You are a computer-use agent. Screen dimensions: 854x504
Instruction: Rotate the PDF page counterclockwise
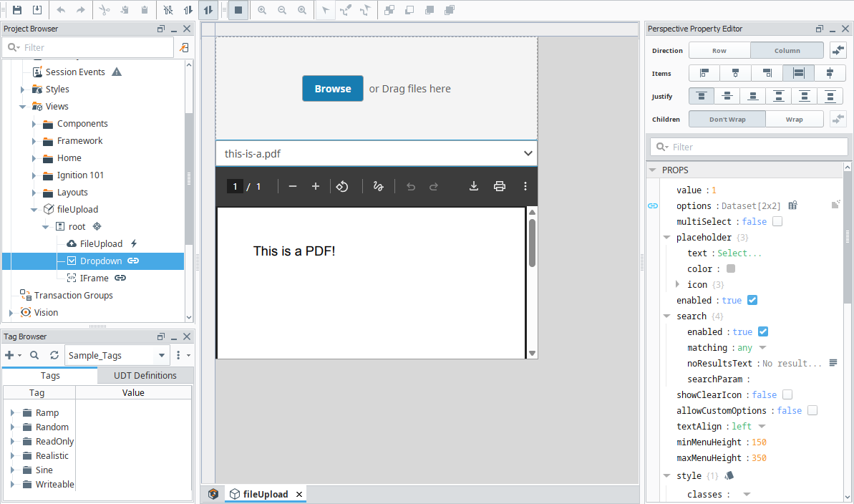[x=342, y=186]
